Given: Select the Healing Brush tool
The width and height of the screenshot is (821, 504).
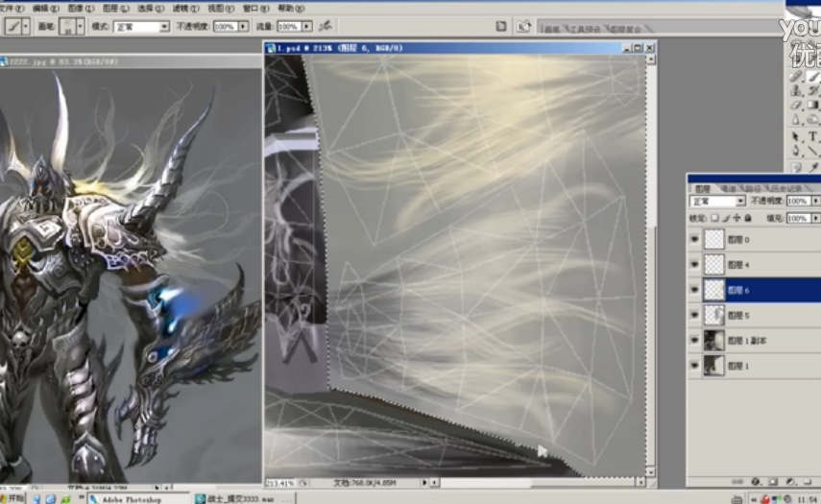Looking at the screenshot, I should pyautogui.click(x=796, y=77).
